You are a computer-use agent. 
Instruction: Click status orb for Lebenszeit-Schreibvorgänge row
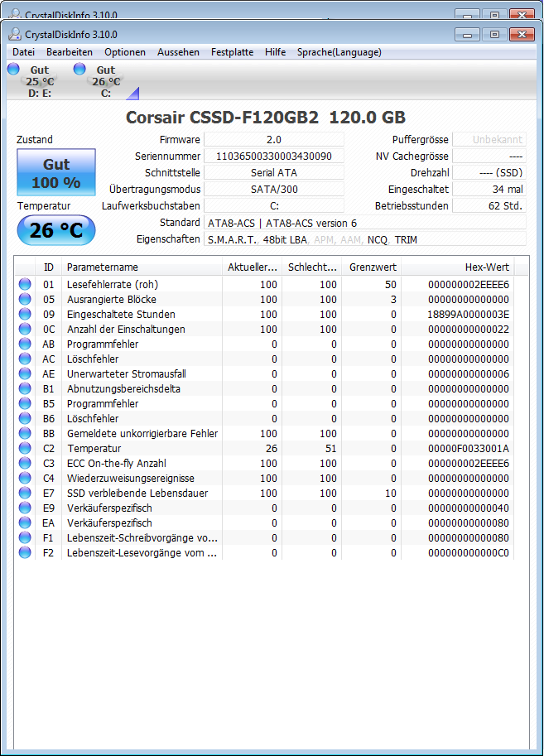(25, 538)
